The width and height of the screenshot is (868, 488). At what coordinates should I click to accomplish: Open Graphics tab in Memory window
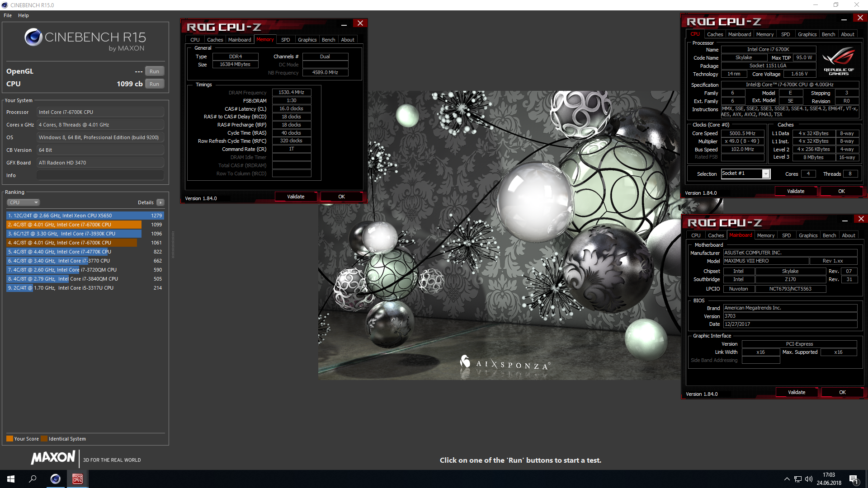(307, 40)
